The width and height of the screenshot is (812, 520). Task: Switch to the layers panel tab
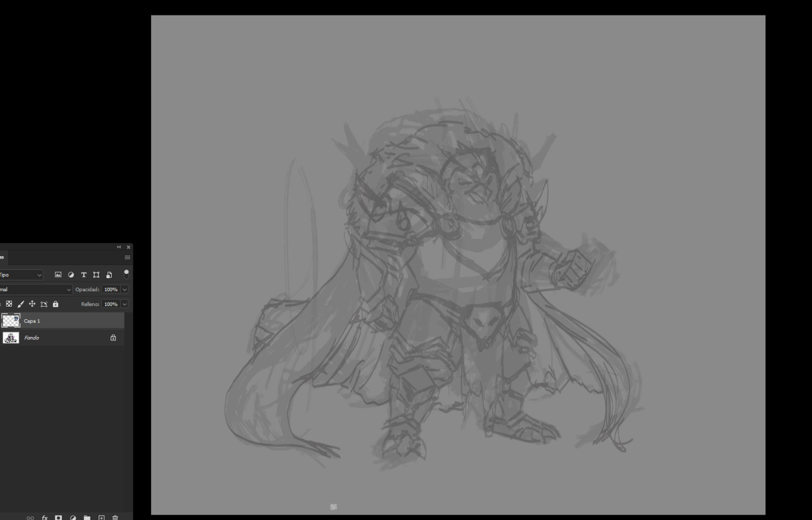[x=3, y=257]
